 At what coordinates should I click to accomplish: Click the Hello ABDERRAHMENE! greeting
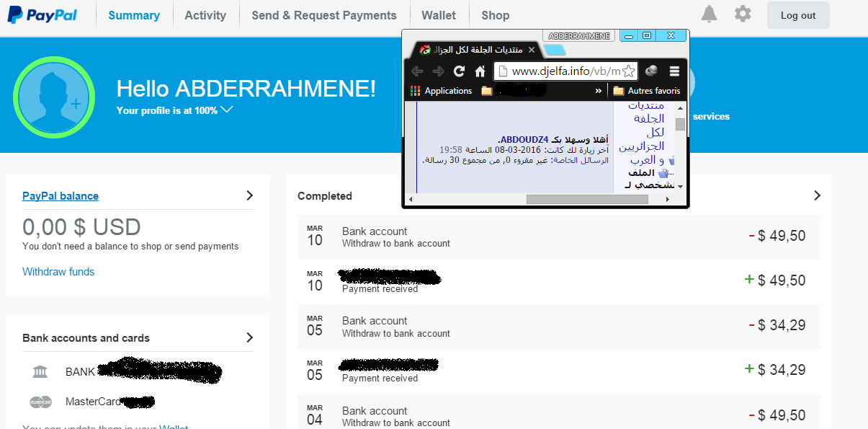click(x=246, y=89)
